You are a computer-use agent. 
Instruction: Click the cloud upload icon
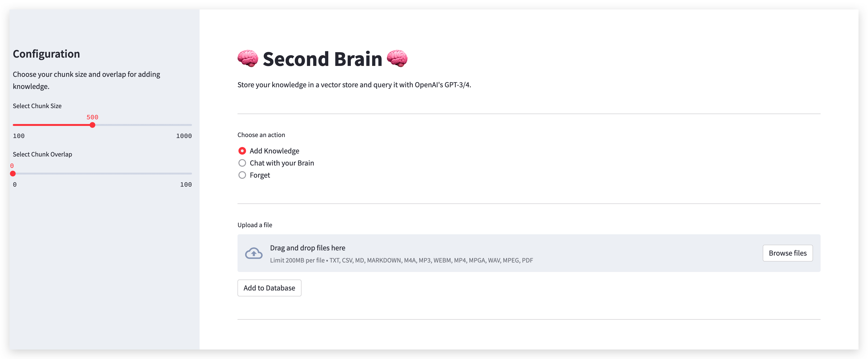click(x=253, y=253)
